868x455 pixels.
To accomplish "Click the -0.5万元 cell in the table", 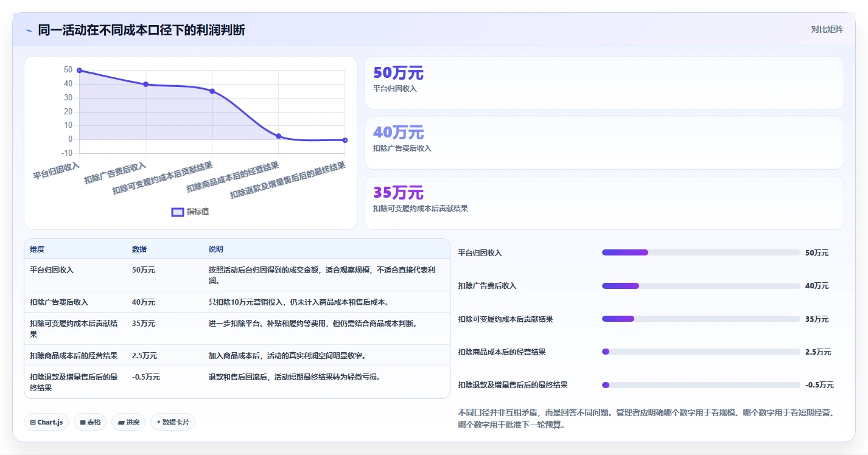I will 146,377.
